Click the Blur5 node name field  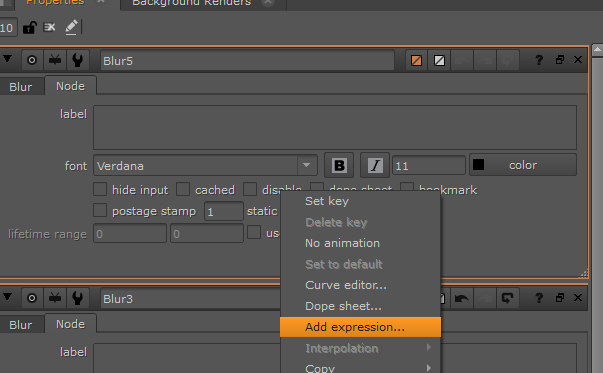[247, 60]
